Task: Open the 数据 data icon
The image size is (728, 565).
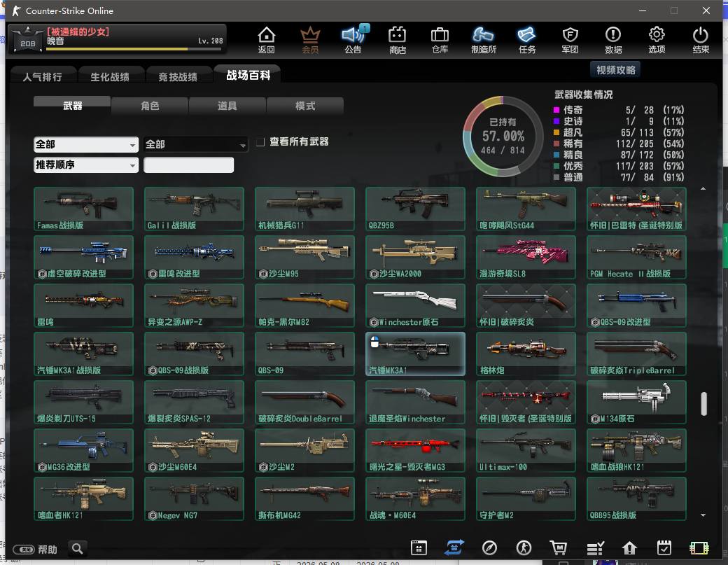Action: [613, 39]
